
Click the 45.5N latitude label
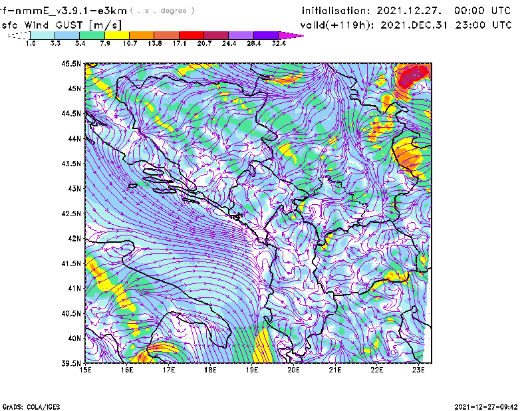[71, 63]
